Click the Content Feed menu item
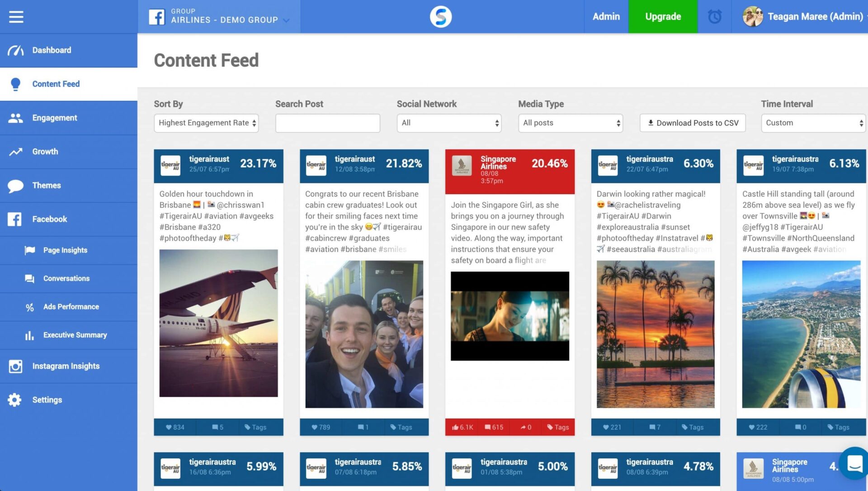This screenshot has width=868, height=491. point(56,84)
